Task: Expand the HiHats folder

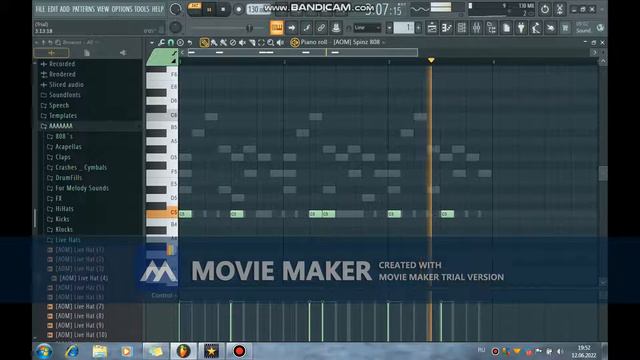Action: pyautogui.click(x=64, y=209)
